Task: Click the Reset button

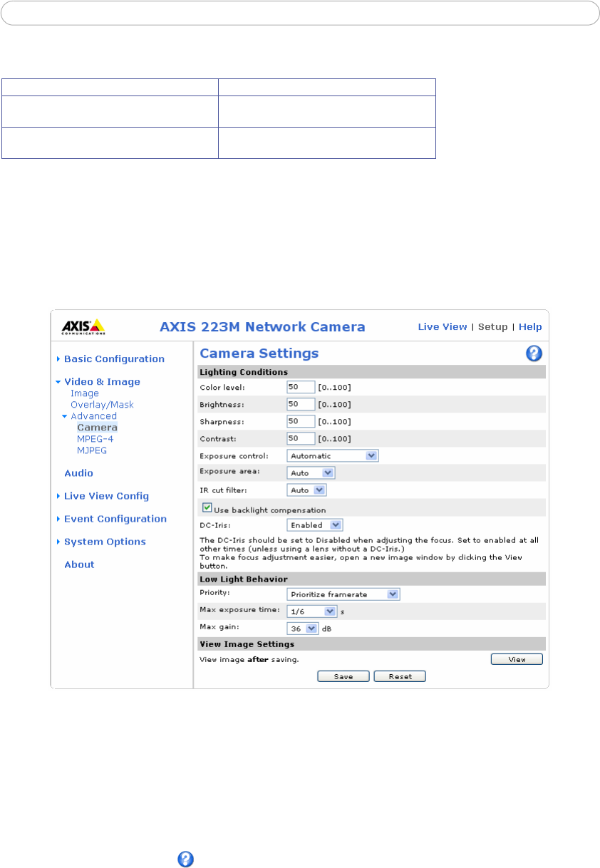Action: 400,676
